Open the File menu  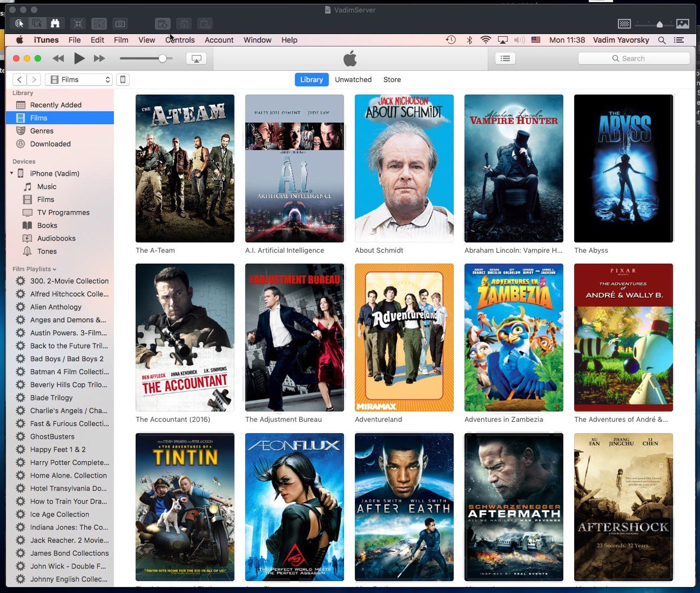74,40
